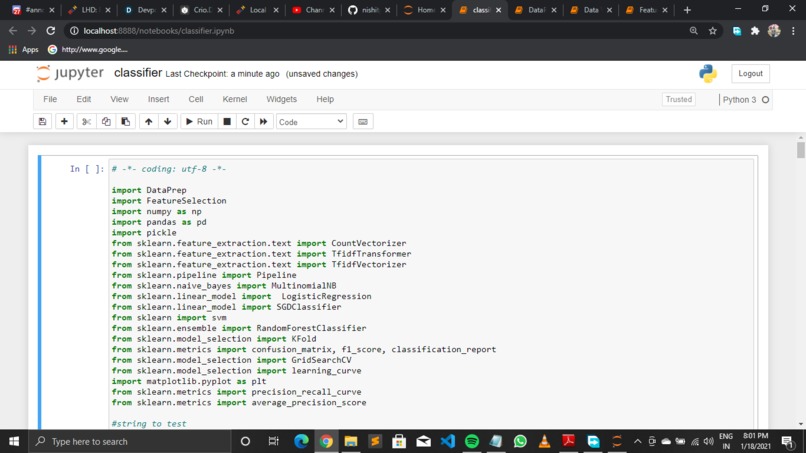The width and height of the screenshot is (806, 453).
Task: Click the Logout button
Action: pos(750,74)
